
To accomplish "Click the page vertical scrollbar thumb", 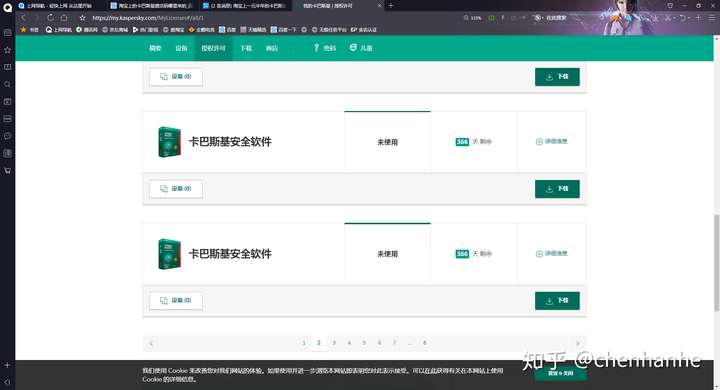I will tap(716, 263).
